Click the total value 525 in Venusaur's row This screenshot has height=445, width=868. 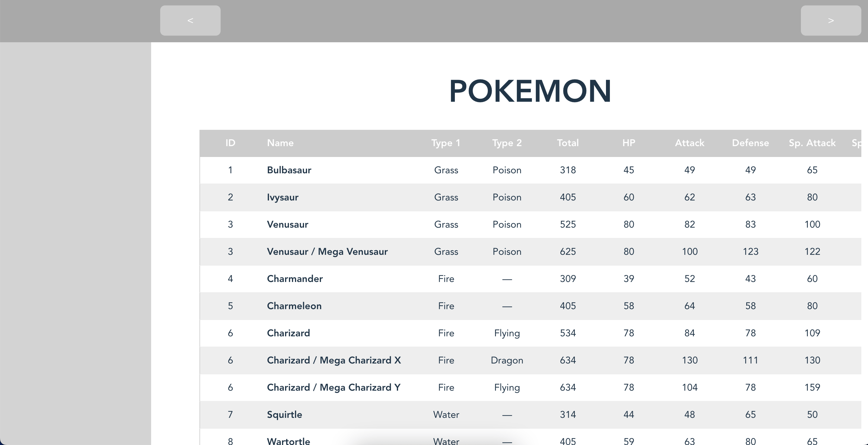click(x=568, y=225)
